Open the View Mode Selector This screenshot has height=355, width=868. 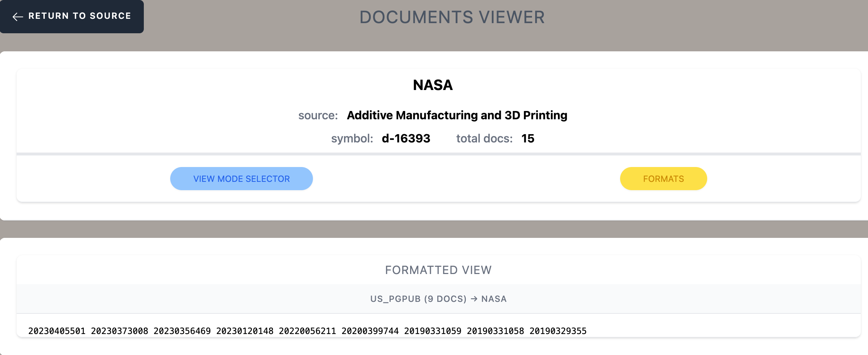(241, 178)
